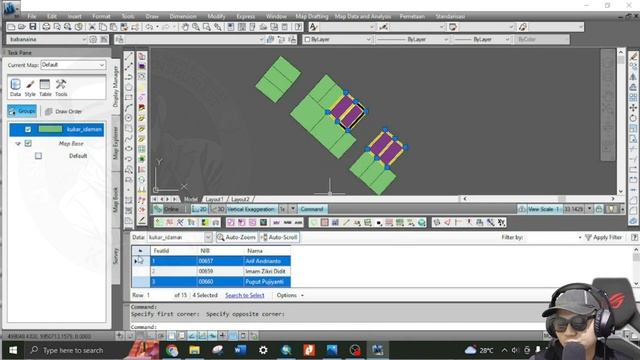
Task: Select the Line draw tool
Action: coord(129,56)
